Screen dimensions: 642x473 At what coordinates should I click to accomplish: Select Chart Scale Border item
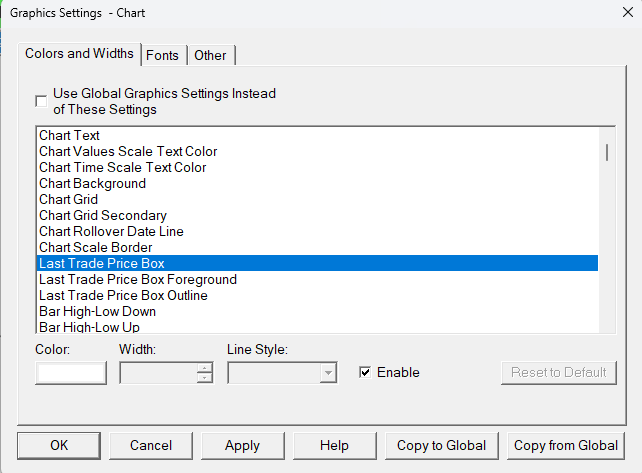[318, 247]
